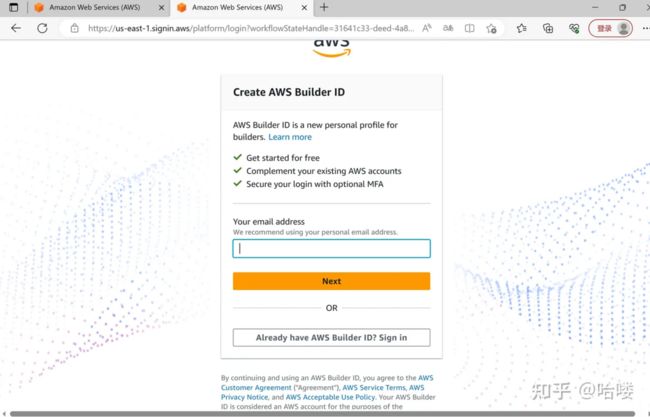Open the browser essentials heart icon
The width and height of the screenshot is (650, 417).
click(574, 28)
